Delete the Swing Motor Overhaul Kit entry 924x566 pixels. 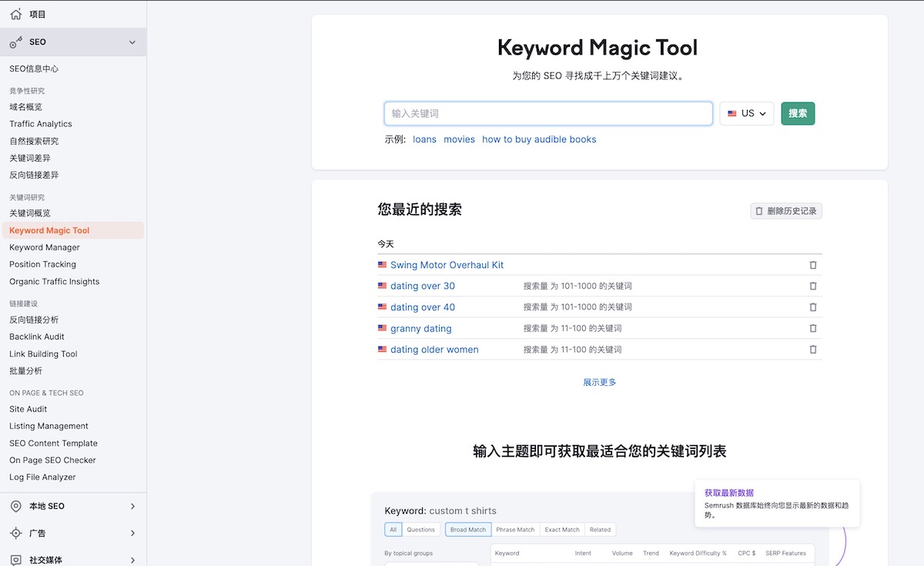pyautogui.click(x=813, y=265)
